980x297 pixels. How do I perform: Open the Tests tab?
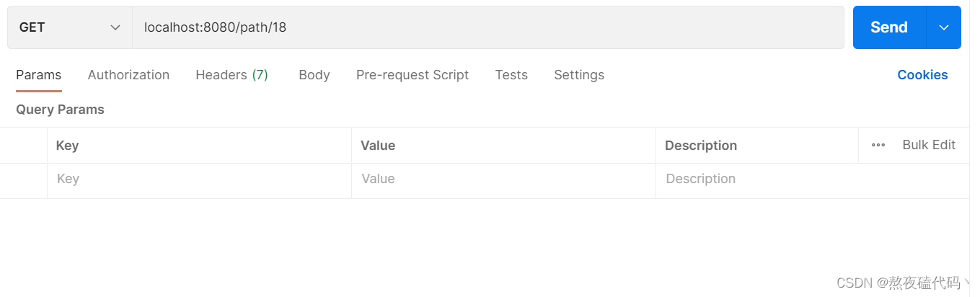point(511,75)
